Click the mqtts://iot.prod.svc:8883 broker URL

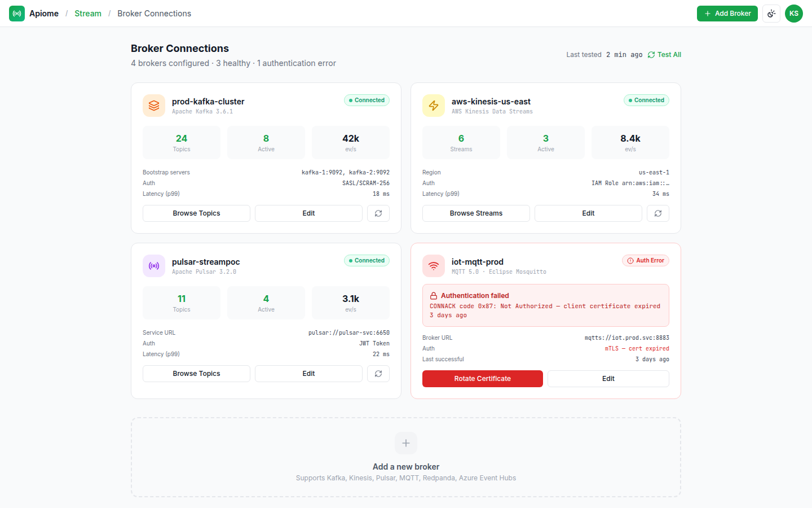pos(627,338)
